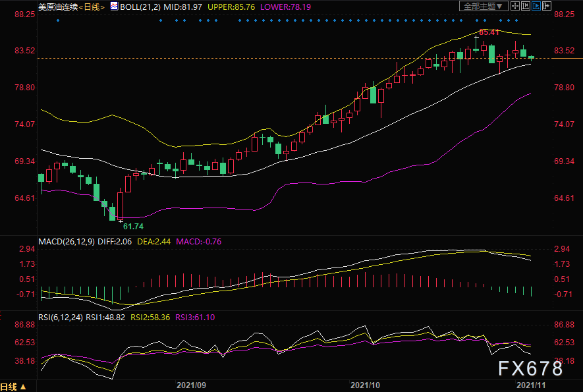Click the <日线> period label in the title
The image size is (583, 392).
[x=92, y=7]
